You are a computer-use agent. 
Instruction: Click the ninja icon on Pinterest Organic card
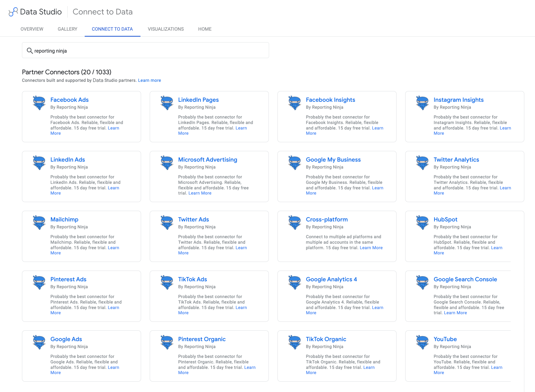click(167, 342)
